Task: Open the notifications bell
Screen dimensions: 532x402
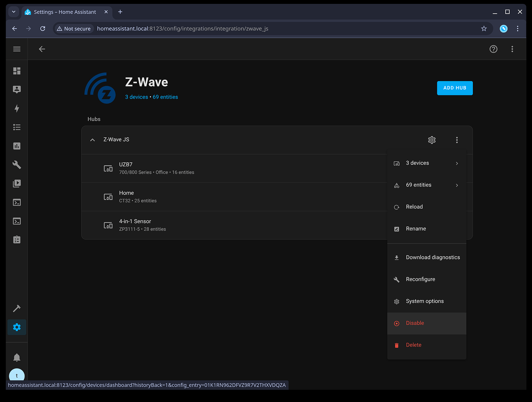Action: coord(16,357)
